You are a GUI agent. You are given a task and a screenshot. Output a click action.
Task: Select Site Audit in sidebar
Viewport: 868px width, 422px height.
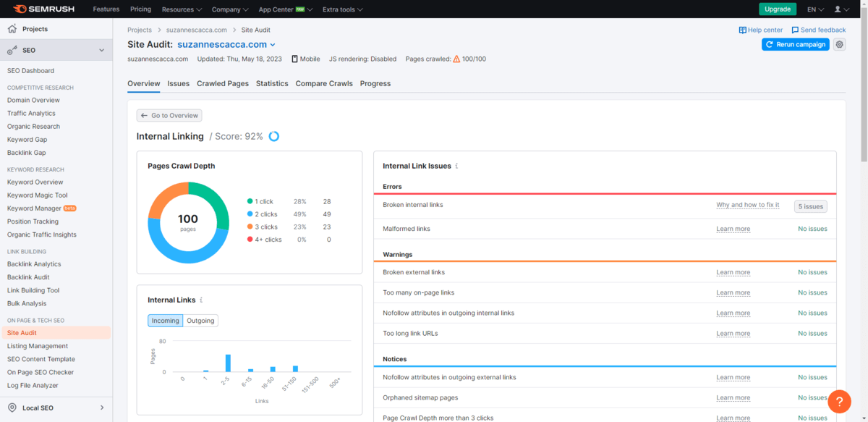(x=56, y=333)
